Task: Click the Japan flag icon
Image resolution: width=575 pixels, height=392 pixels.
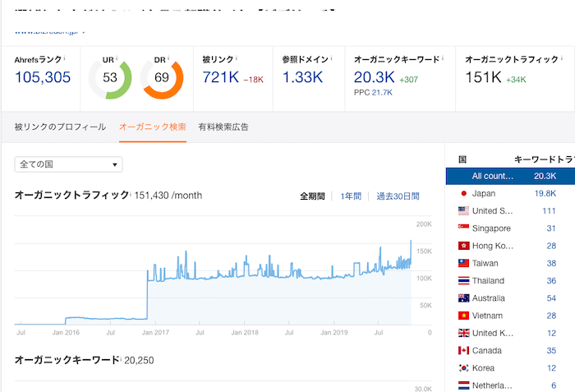Action: click(463, 193)
